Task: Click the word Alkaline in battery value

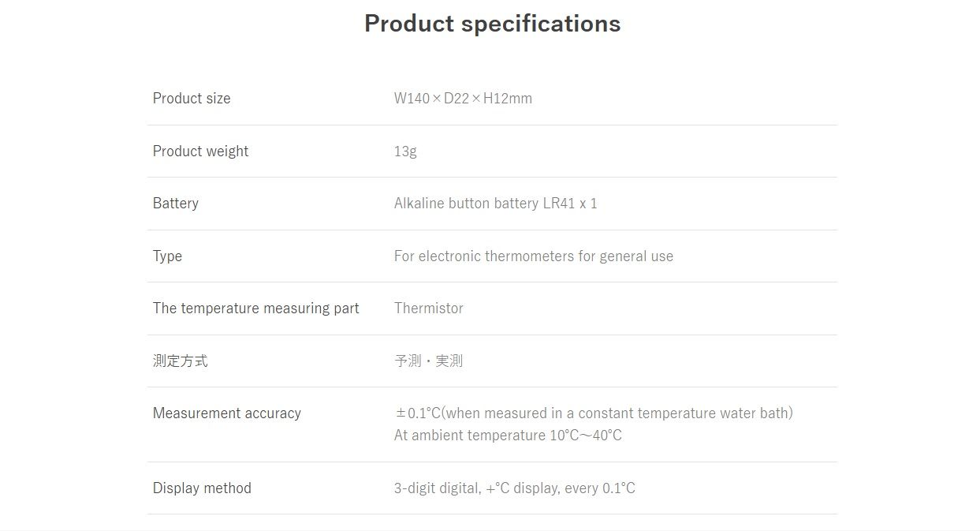Action: (419, 204)
